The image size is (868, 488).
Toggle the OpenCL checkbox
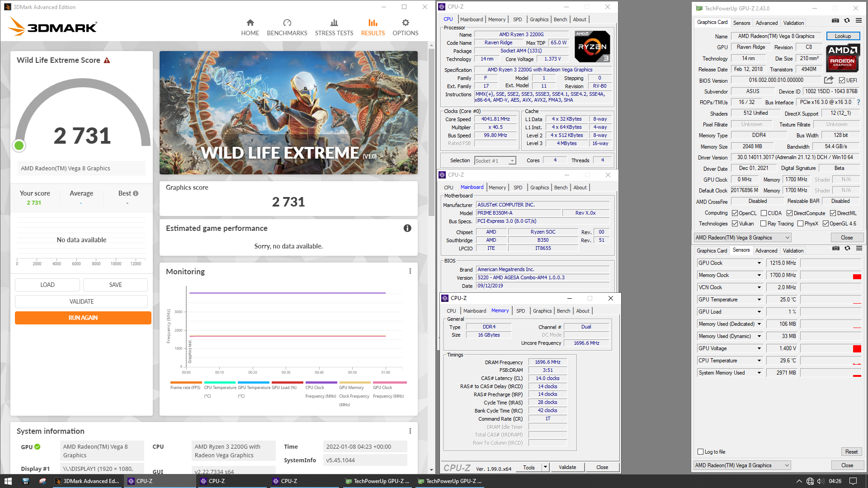click(735, 213)
